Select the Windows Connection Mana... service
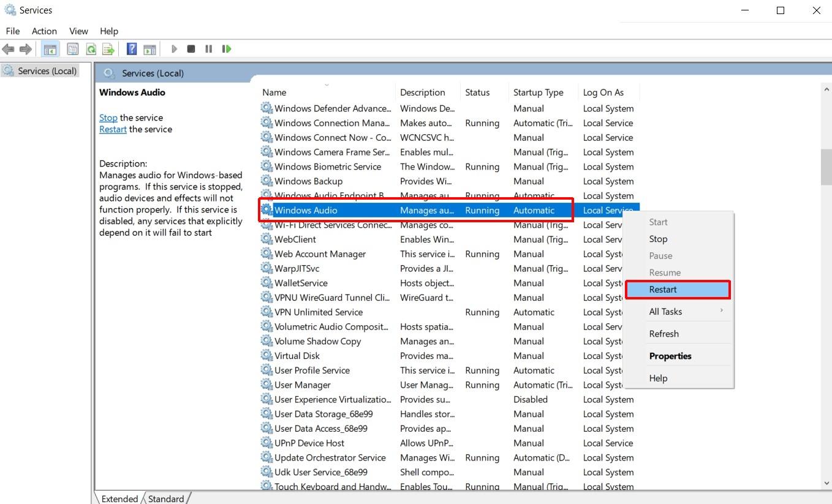 [x=448, y=123]
